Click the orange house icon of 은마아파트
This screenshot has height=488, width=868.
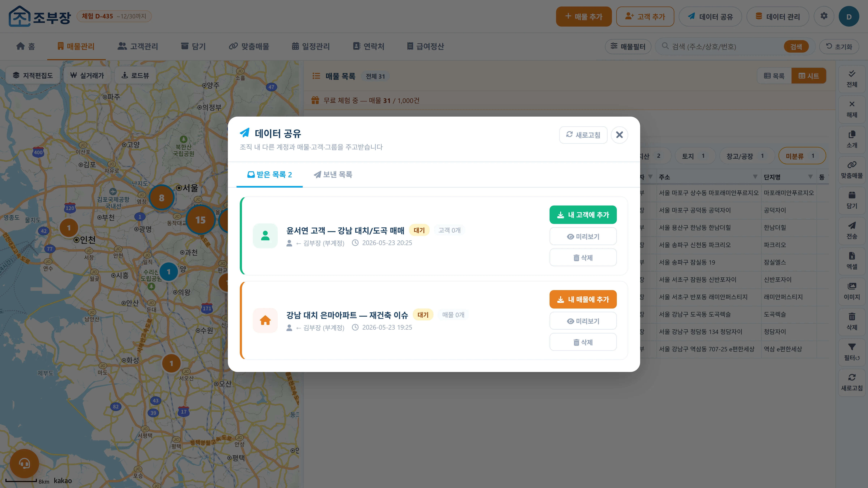tap(265, 320)
